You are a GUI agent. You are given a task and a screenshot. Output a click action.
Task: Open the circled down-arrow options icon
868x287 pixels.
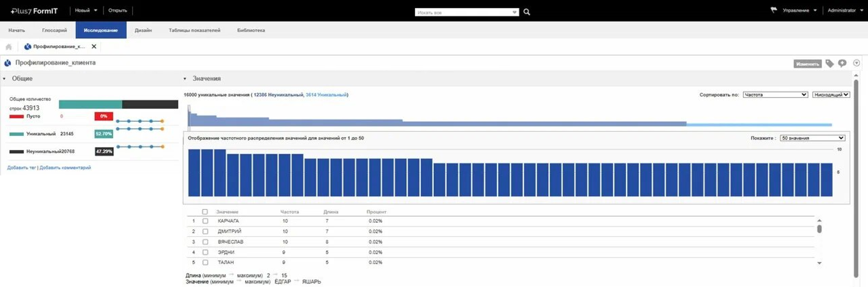click(x=856, y=63)
